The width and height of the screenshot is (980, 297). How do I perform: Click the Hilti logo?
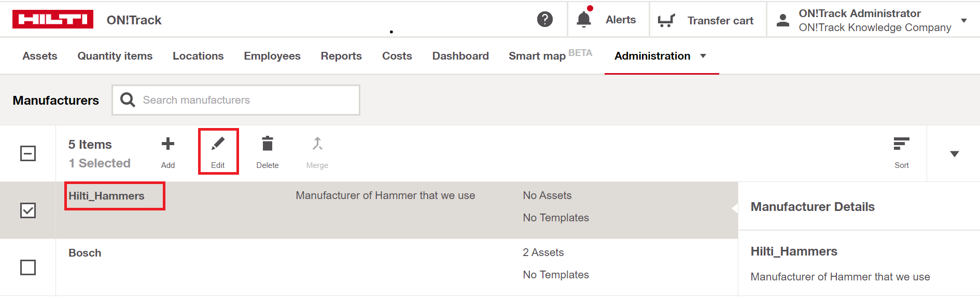point(53,19)
